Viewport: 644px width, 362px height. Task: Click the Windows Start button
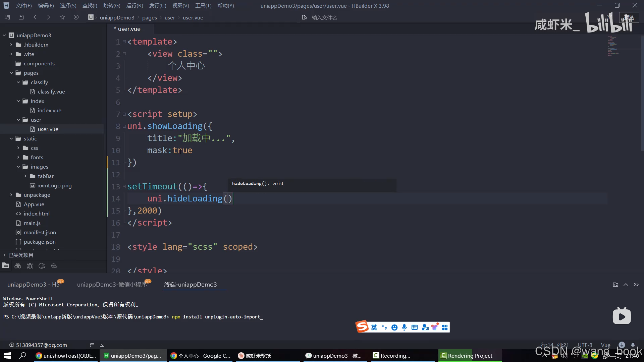7,356
